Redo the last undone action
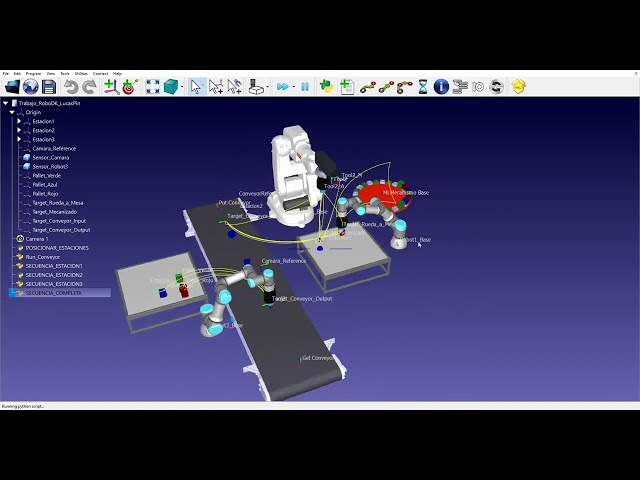Screen dimensions: 640x480 click(x=89, y=87)
